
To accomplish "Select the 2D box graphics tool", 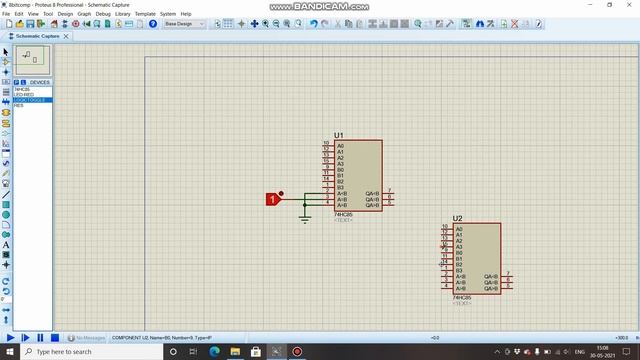I will click(x=6, y=204).
